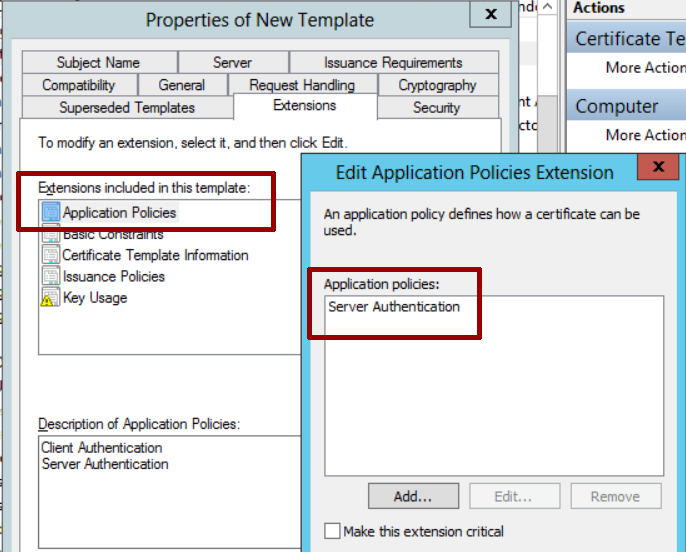Select Issuance Policies extension entry
The image size is (686, 552).
pyautogui.click(x=114, y=276)
